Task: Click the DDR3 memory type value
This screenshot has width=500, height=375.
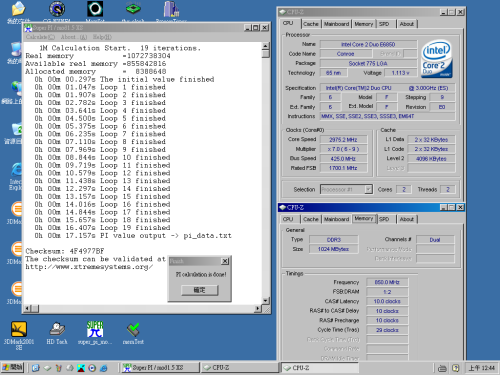Action: tap(334, 240)
